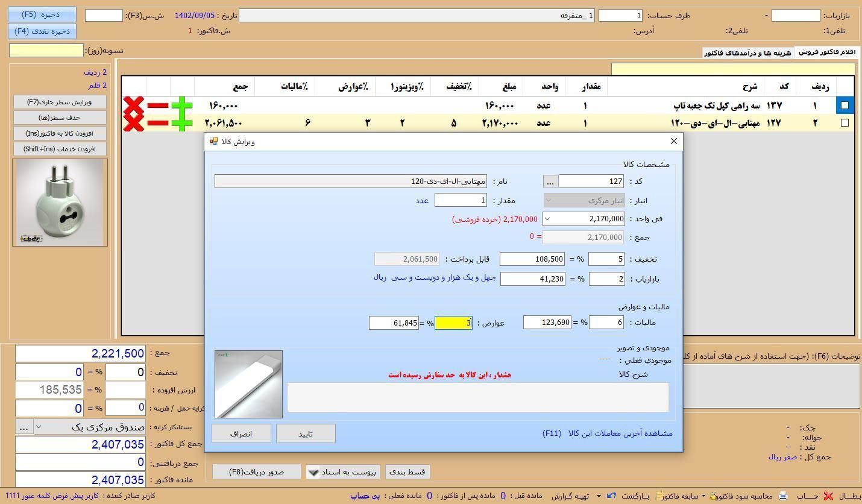Click the product code browse ... button
The height and width of the screenshot is (504, 862).
coord(550,181)
